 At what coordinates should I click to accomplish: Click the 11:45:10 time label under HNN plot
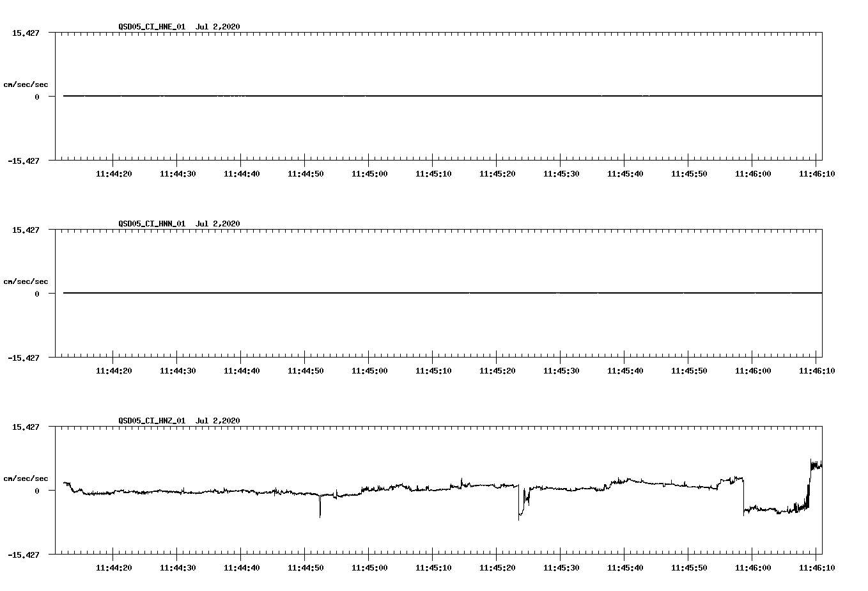[x=433, y=370]
